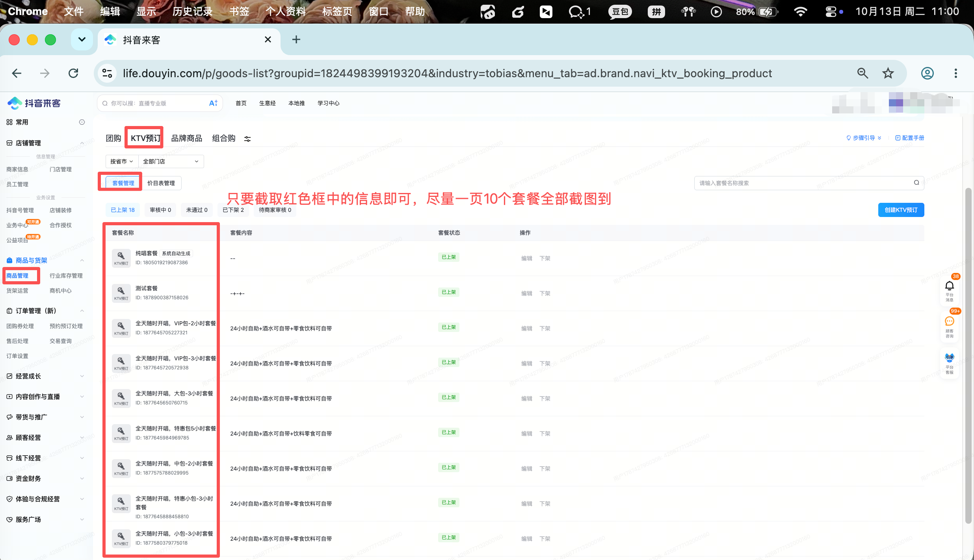
Task: Open the 按省市 dropdown
Action: point(122,161)
